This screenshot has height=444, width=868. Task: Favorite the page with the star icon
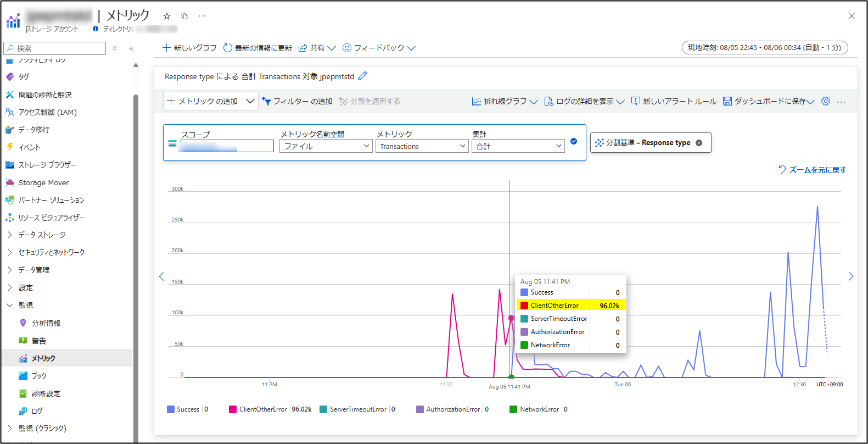[x=167, y=16]
